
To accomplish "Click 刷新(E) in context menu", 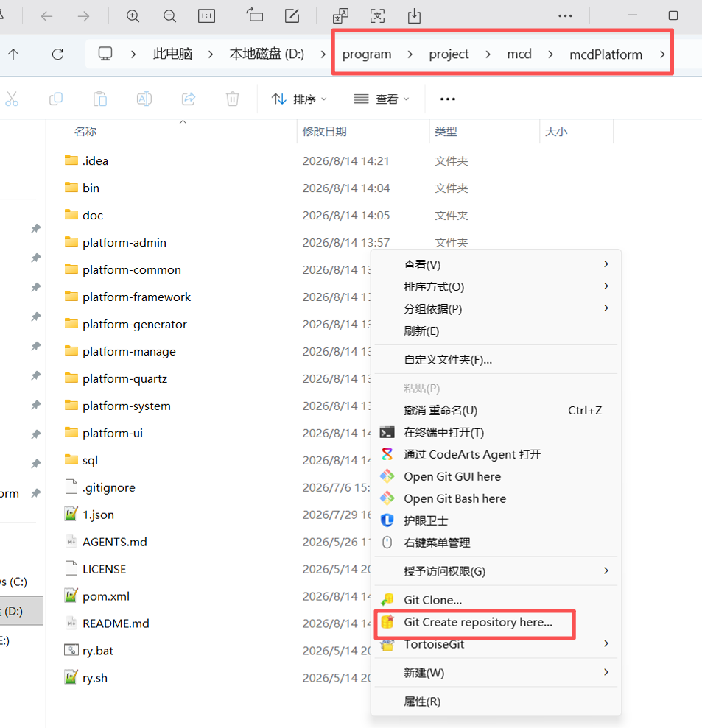I will (x=496, y=331).
